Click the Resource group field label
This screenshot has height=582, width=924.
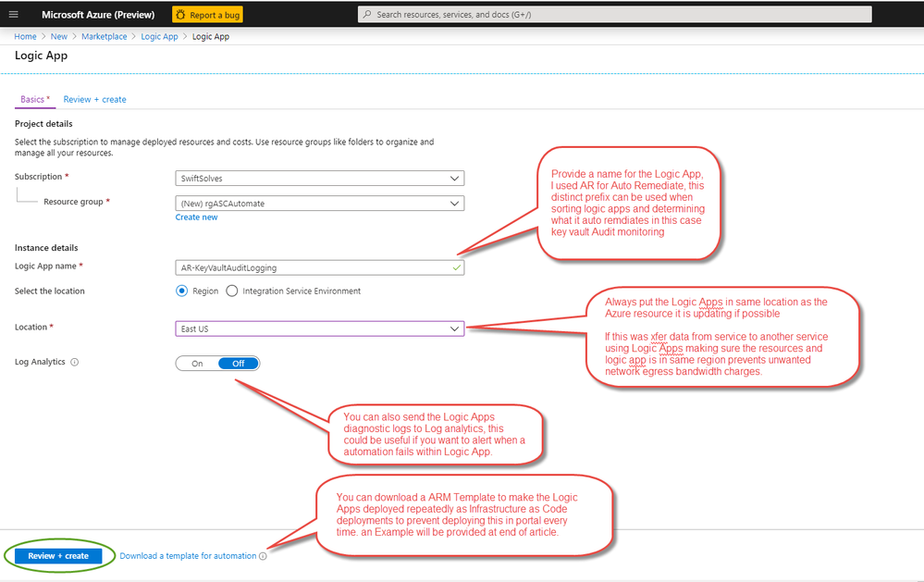pos(74,202)
